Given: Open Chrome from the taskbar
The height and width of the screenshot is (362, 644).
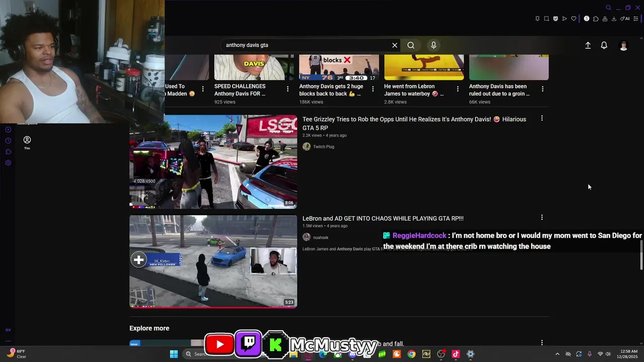Looking at the screenshot, I should click(x=412, y=354).
